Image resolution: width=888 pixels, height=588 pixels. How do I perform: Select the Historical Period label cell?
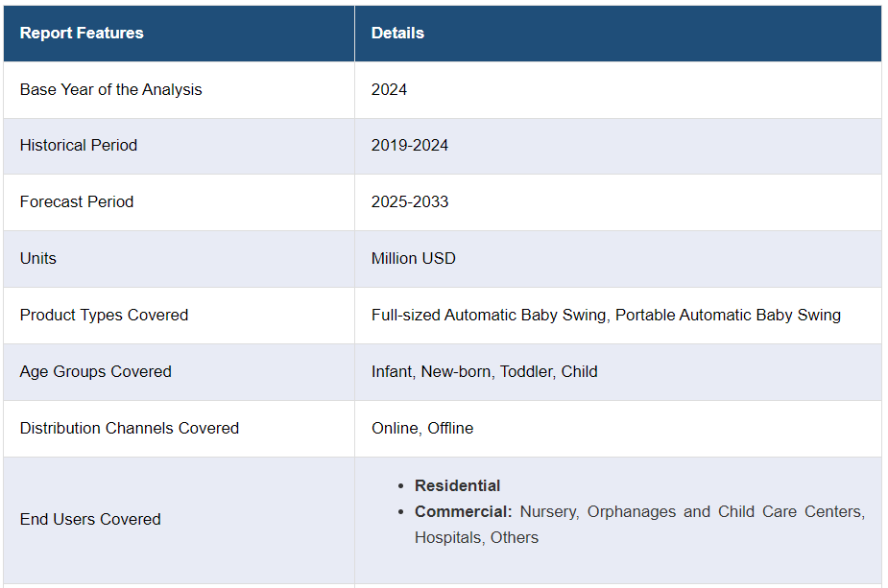pos(79,145)
